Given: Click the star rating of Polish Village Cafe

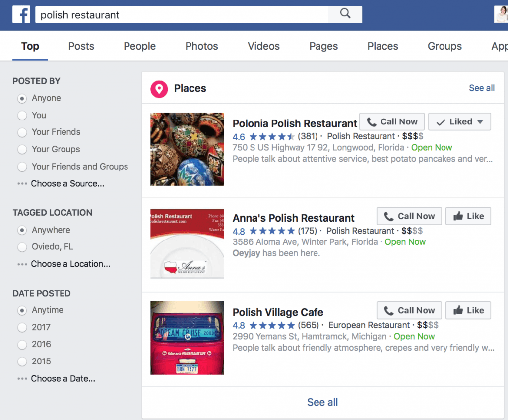Looking at the screenshot, I should pyautogui.click(x=272, y=325).
